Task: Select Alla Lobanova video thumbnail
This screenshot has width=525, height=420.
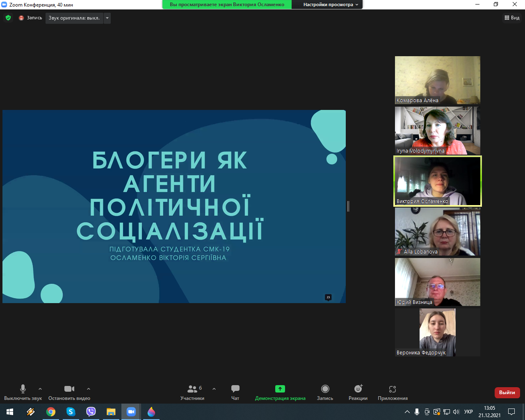Action: pos(438,231)
